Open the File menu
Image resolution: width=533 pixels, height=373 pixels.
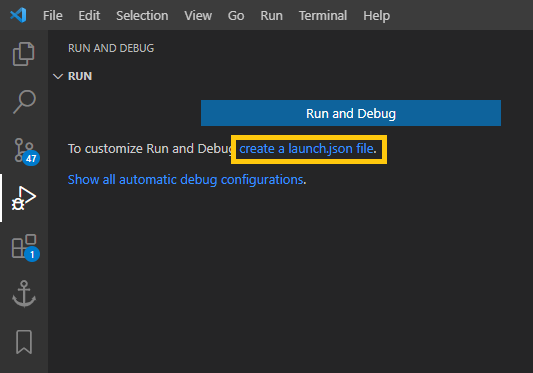pyautogui.click(x=53, y=16)
